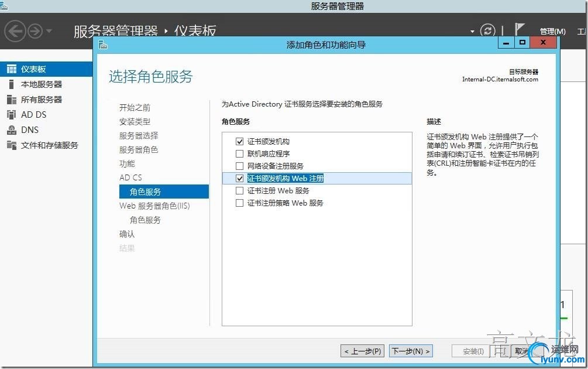Screen dimensions: 588x369
Task: Check the 证书注册 Web 服务 checkbox
Action: 240,191
